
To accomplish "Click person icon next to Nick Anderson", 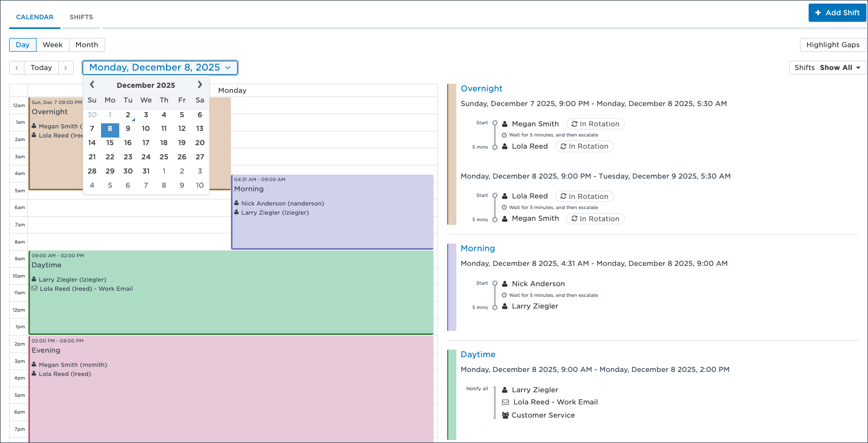I will point(505,284).
